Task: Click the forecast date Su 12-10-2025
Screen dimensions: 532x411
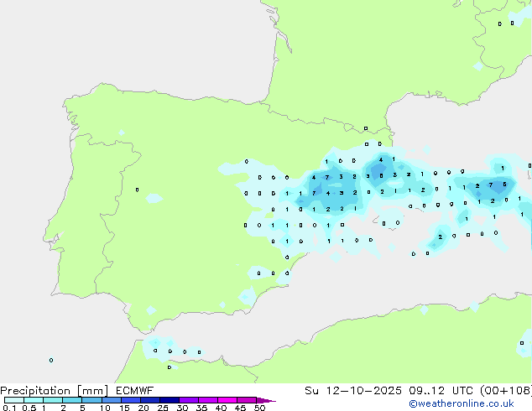Action: click(x=353, y=391)
